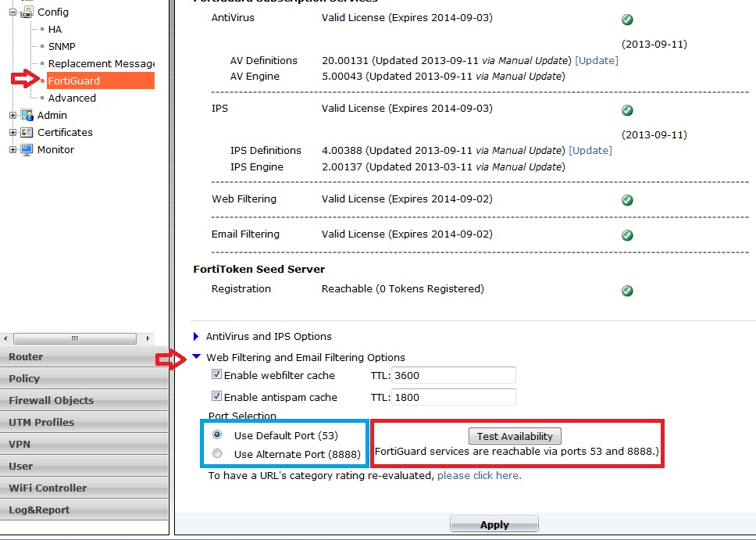Click the Apply button

click(494, 524)
